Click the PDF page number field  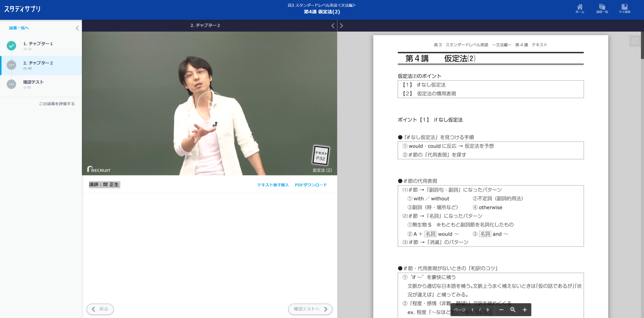[472, 310]
